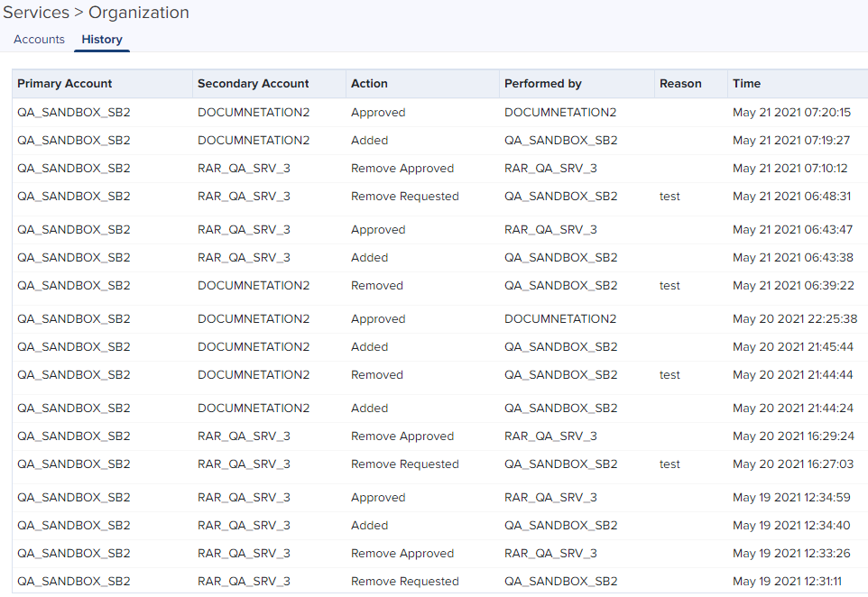This screenshot has height=597, width=868.
Task: Click Remove Requested in the 06:48:31 row
Action: click(405, 197)
